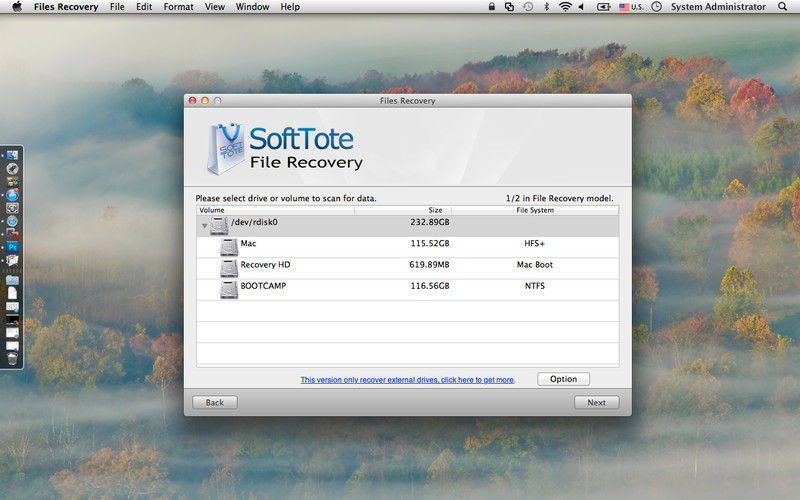Screen dimensions: 800x500
Task: Open Time Machine menu bar icon
Action: point(528,7)
